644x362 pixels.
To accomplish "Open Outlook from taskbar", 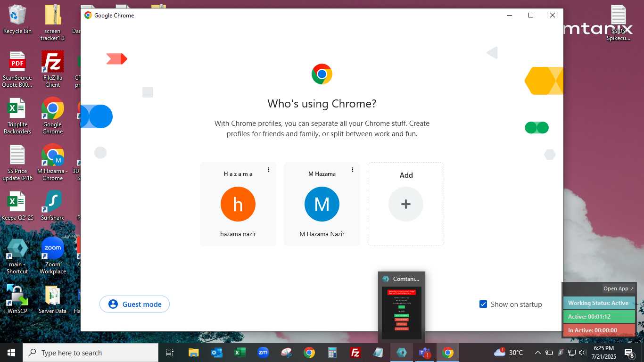I will pos(217,353).
